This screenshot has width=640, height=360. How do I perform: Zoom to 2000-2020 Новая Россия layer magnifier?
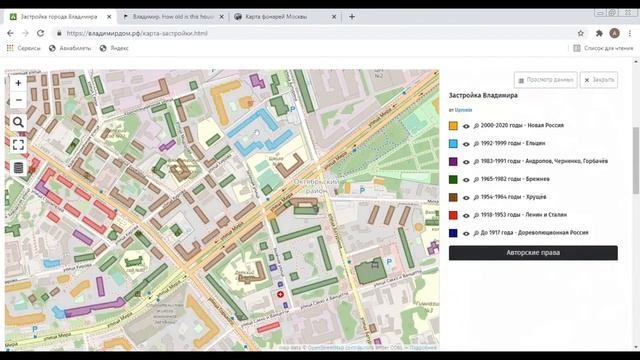[x=476, y=126]
